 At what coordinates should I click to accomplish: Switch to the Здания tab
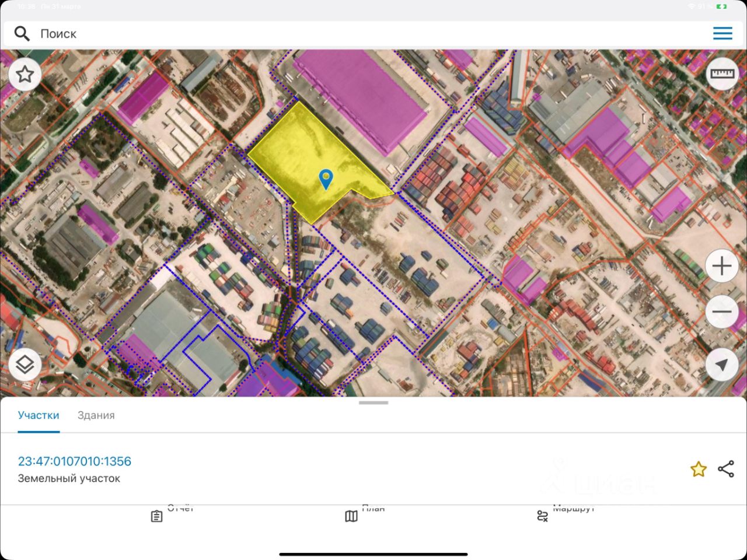96,415
